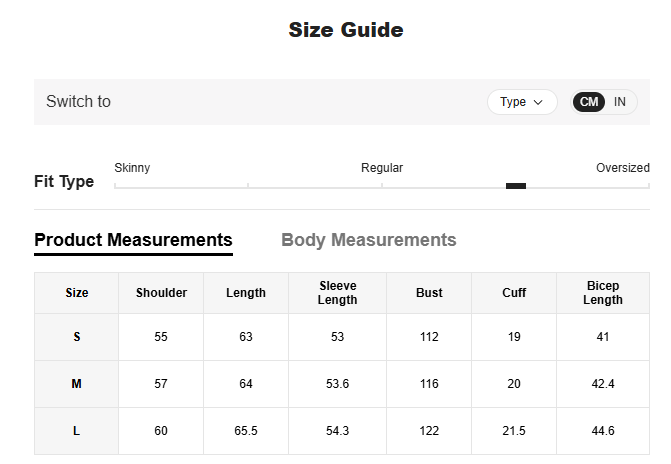Switch units to IN
The height and width of the screenshot is (464, 671).
(x=620, y=102)
